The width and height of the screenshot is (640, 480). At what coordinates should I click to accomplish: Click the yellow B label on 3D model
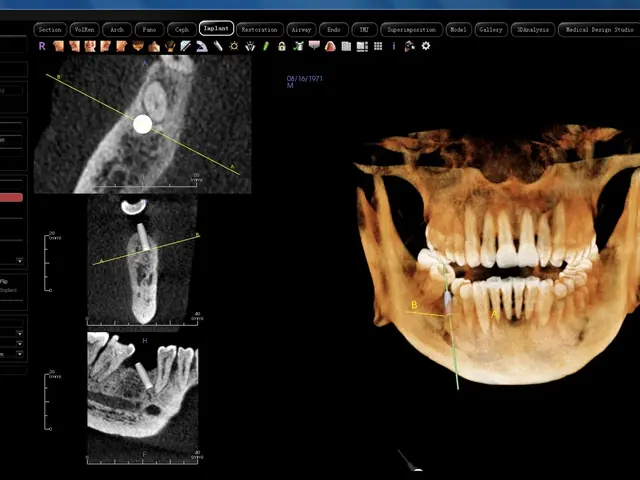point(414,305)
